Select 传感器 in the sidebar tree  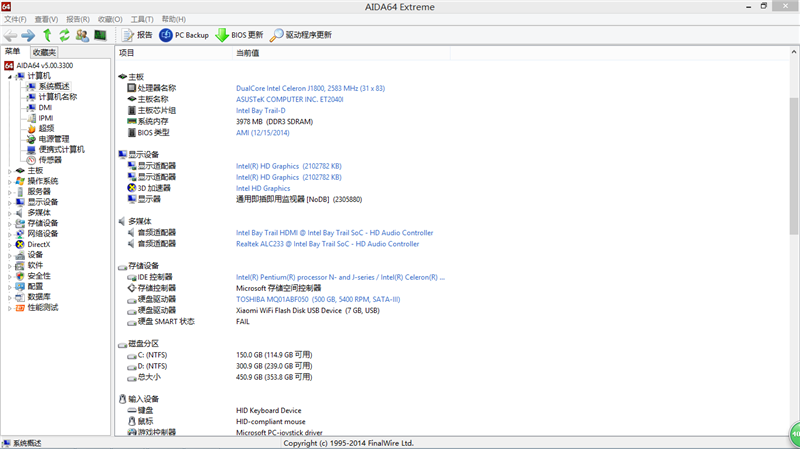[x=49, y=160]
